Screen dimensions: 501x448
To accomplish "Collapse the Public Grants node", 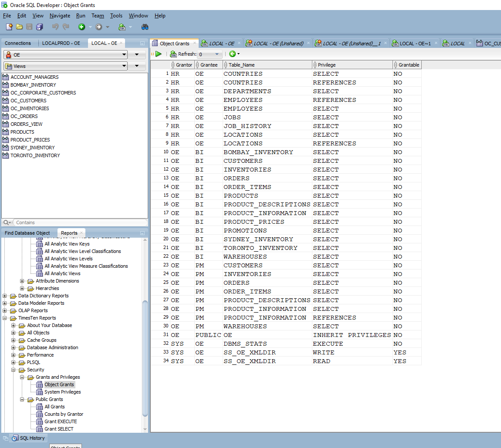I will click(22, 400).
